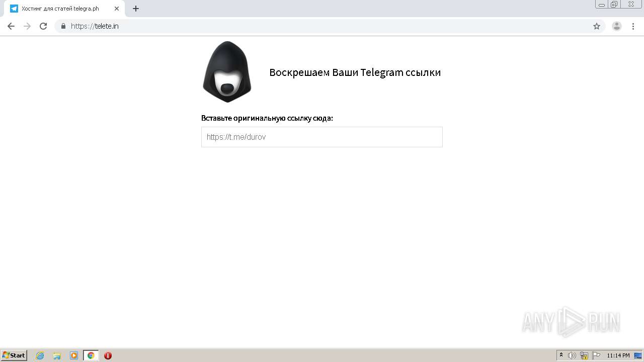644x362 pixels.
Task: Click the padlock site info icon
Action: 63,26
